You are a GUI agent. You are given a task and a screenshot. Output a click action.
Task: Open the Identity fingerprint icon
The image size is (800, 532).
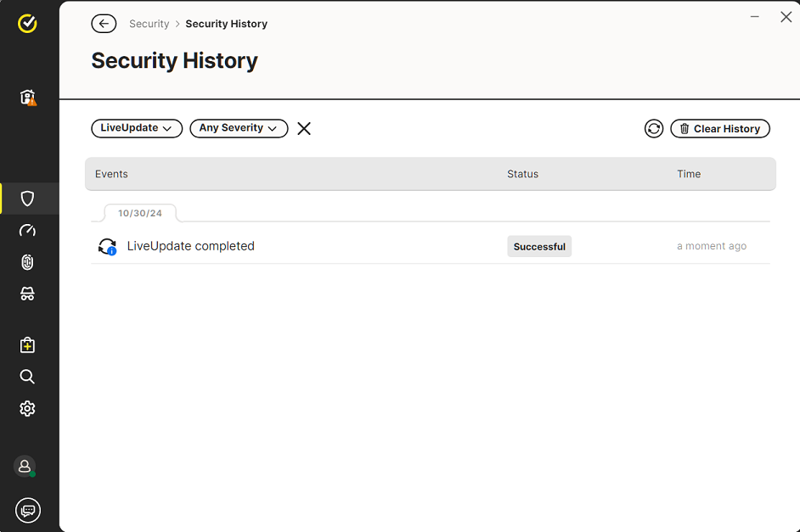[27, 262]
